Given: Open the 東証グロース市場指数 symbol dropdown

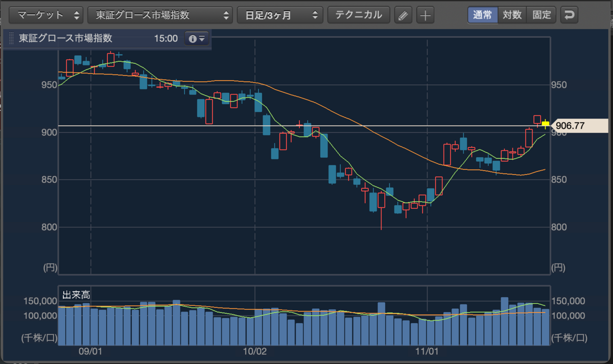Looking at the screenshot, I should [160, 15].
